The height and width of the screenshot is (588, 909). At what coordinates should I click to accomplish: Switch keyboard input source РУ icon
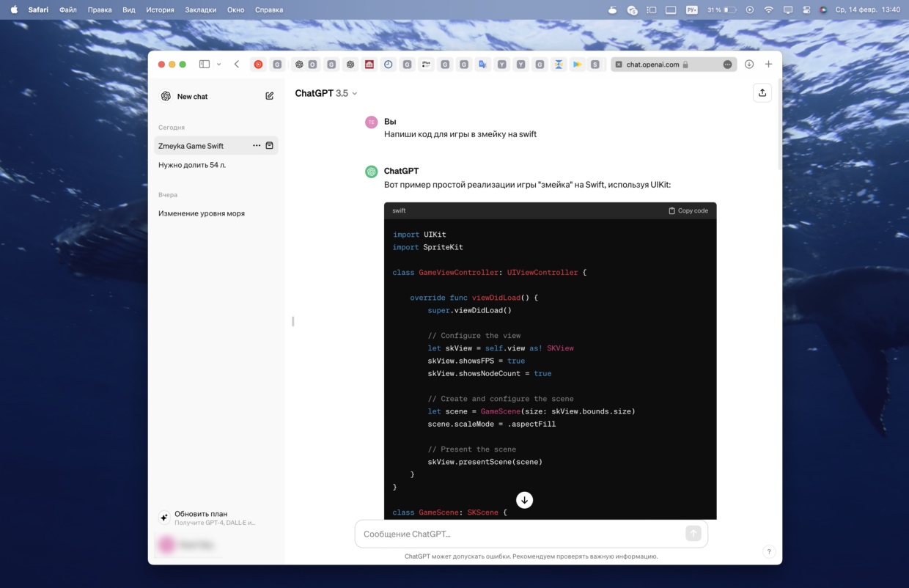pyautogui.click(x=691, y=10)
